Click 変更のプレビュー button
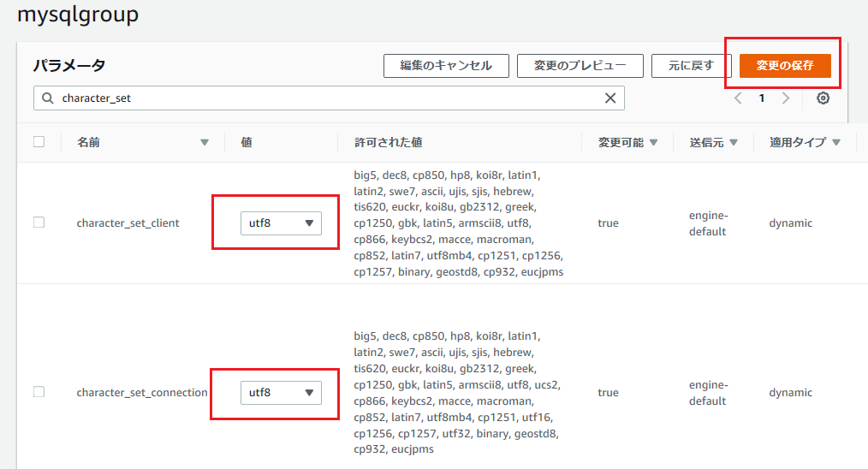868x469 pixels. (x=580, y=66)
